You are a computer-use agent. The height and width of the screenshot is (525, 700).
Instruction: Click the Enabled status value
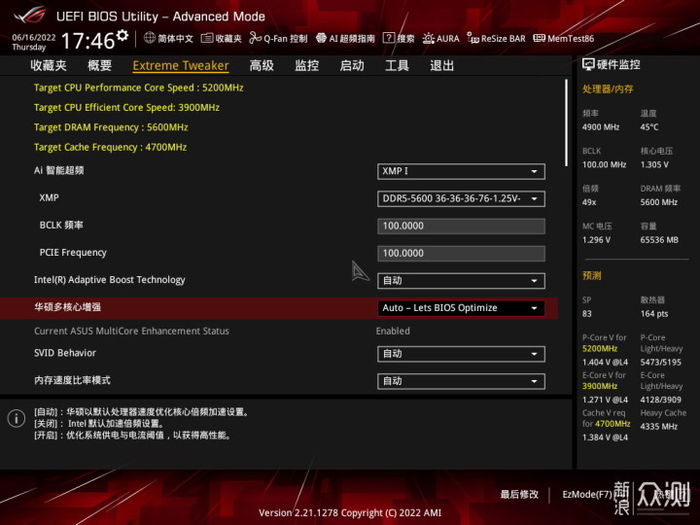(x=393, y=331)
